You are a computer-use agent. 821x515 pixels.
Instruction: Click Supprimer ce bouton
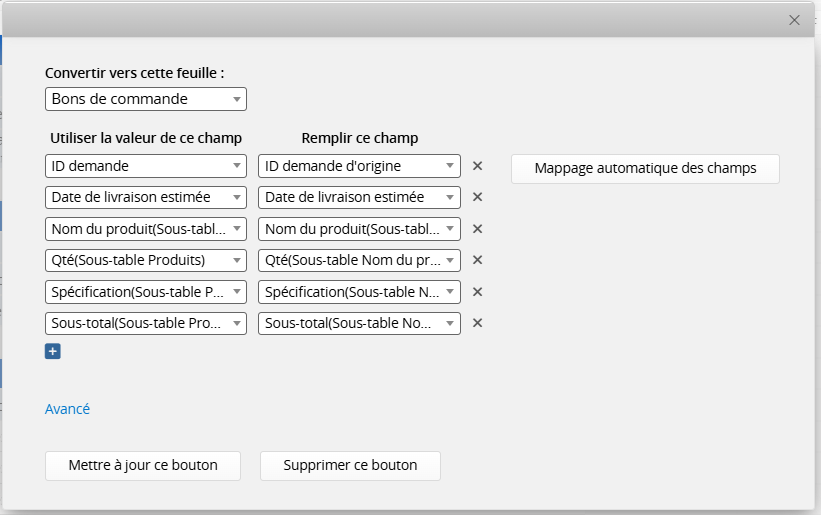pyautogui.click(x=350, y=466)
